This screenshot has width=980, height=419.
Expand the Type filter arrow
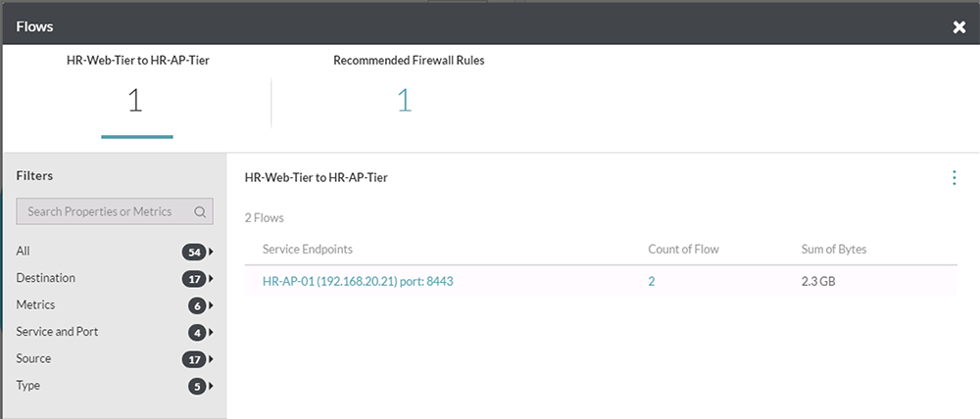pyautogui.click(x=212, y=386)
